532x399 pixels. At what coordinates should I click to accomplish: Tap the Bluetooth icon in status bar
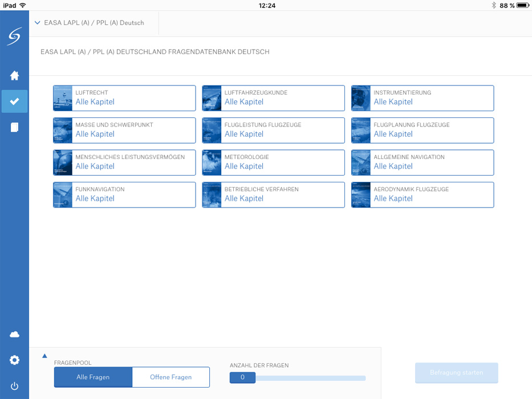[x=494, y=6]
